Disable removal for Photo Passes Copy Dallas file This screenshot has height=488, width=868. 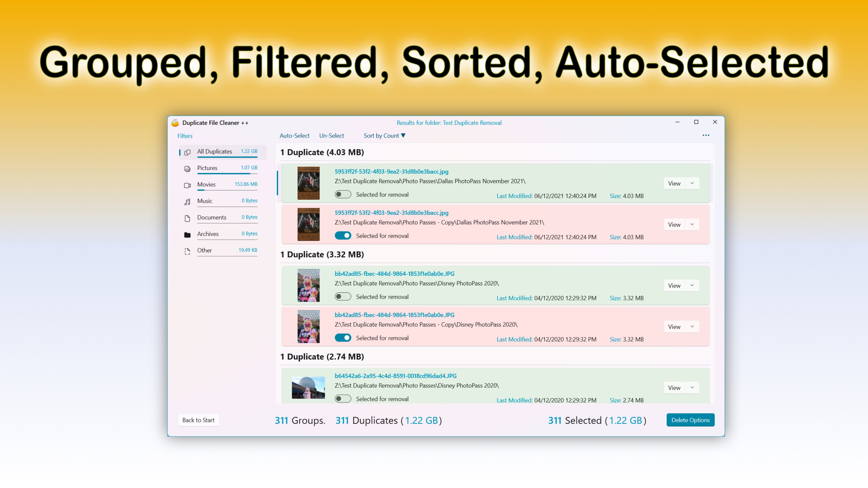tap(343, 235)
